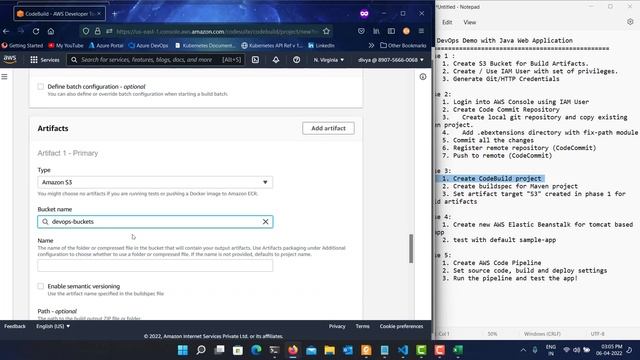Clear the Bucket name field
The image size is (640, 360).
265,222
